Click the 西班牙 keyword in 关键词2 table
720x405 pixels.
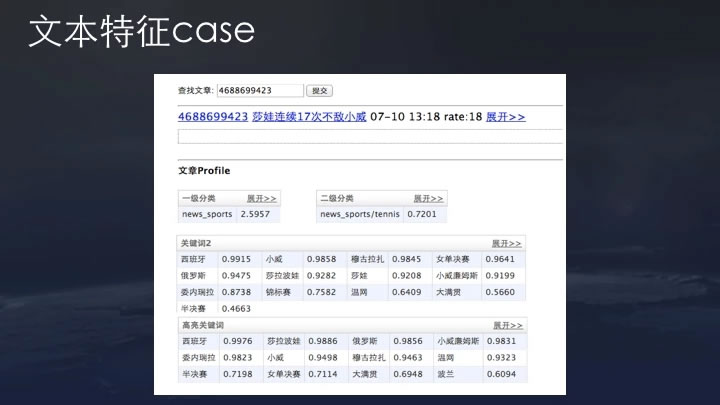(193, 259)
